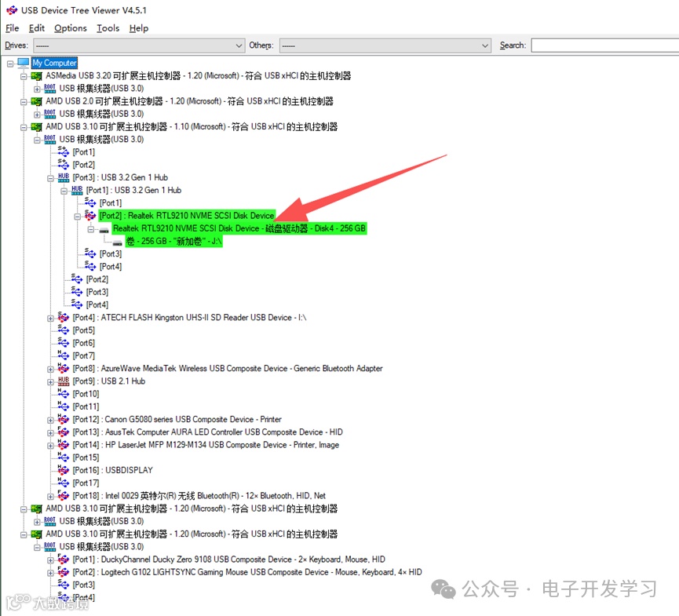This screenshot has height=616, width=679.
Task: Collapse the Disk4 256 GB drive node
Action: point(91,229)
